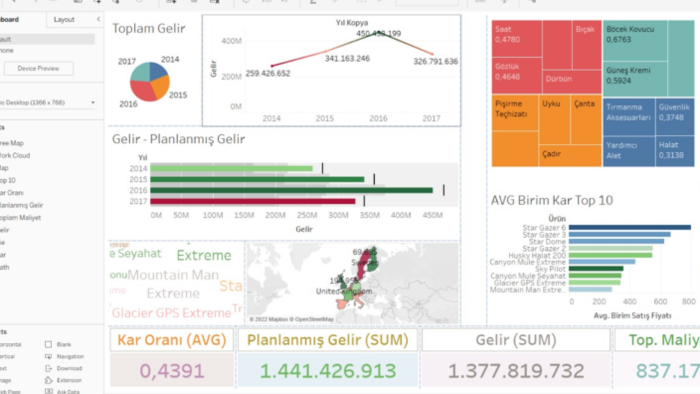This screenshot has height=394, width=700.
Task: Select the 2014 light green revenue bar
Action: [x=231, y=169]
